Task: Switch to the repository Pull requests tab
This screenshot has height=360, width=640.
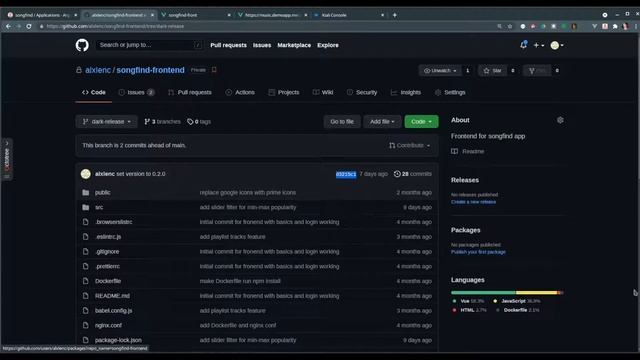Action: 190,92
